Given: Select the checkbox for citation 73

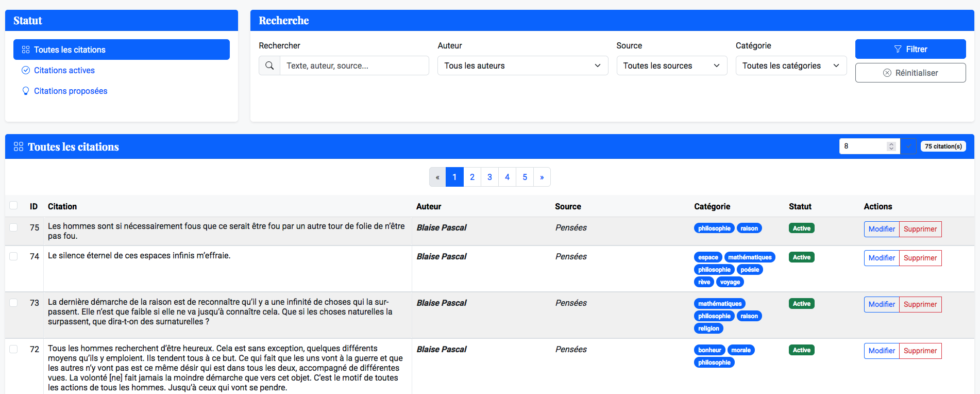Looking at the screenshot, I should (x=14, y=303).
